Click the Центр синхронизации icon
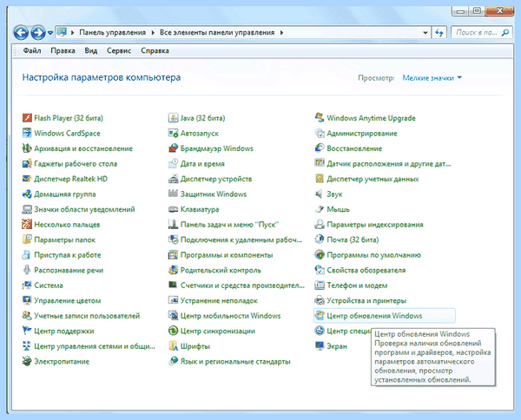This screenshot has height=420, width=521. [x=173, y=331]
